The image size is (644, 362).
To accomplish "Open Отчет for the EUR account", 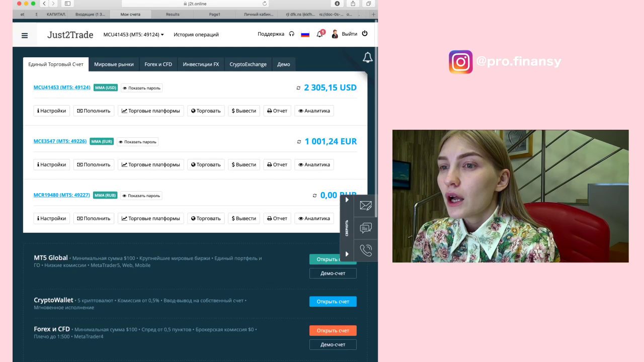I will pyautogui.click(x=277, y=164).
